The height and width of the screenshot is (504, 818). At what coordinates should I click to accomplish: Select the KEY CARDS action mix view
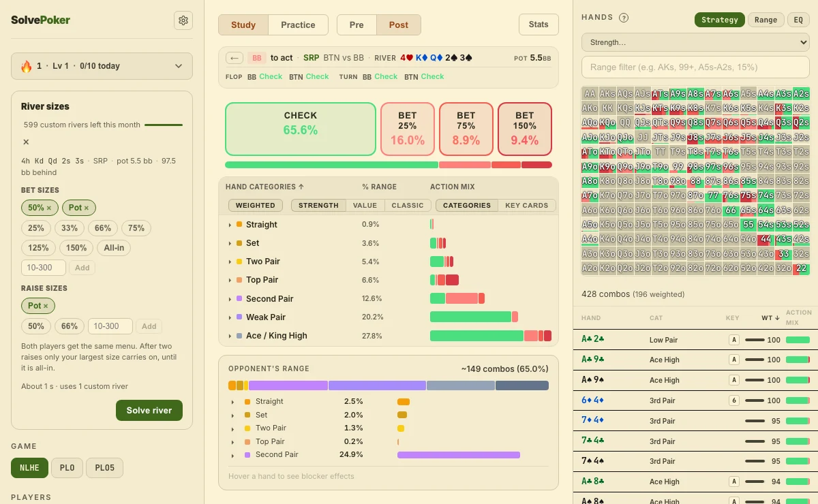527,205
